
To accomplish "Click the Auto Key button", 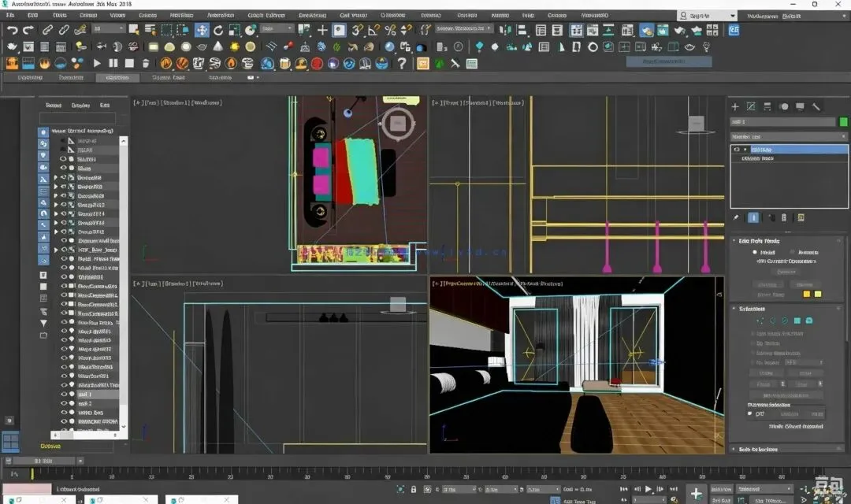I will point(721,489).
